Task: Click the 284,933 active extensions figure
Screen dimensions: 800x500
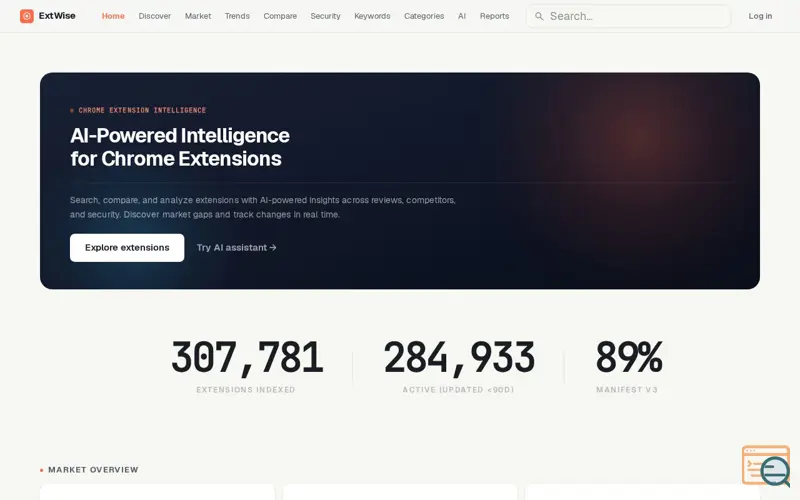Action: click(x=459, y=358)
